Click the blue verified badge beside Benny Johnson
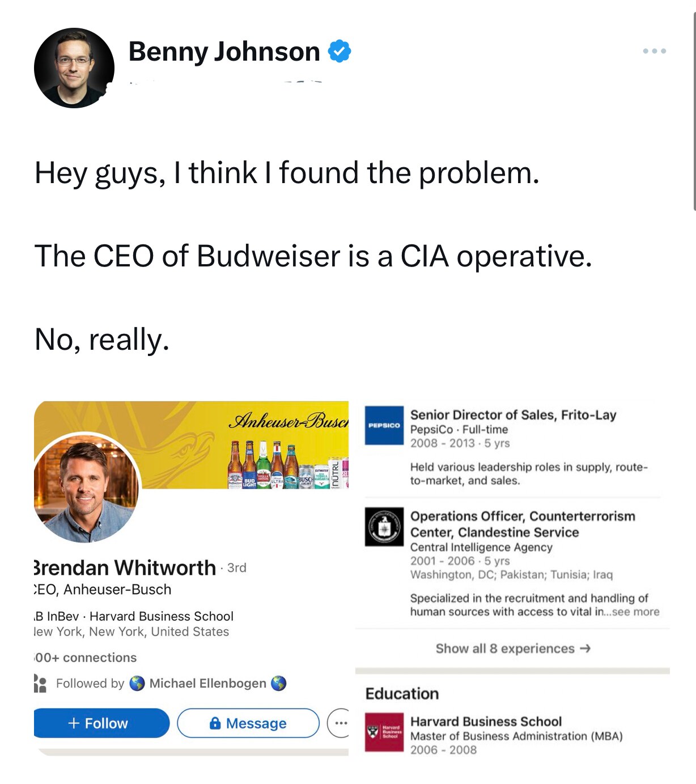 (339, 51)
